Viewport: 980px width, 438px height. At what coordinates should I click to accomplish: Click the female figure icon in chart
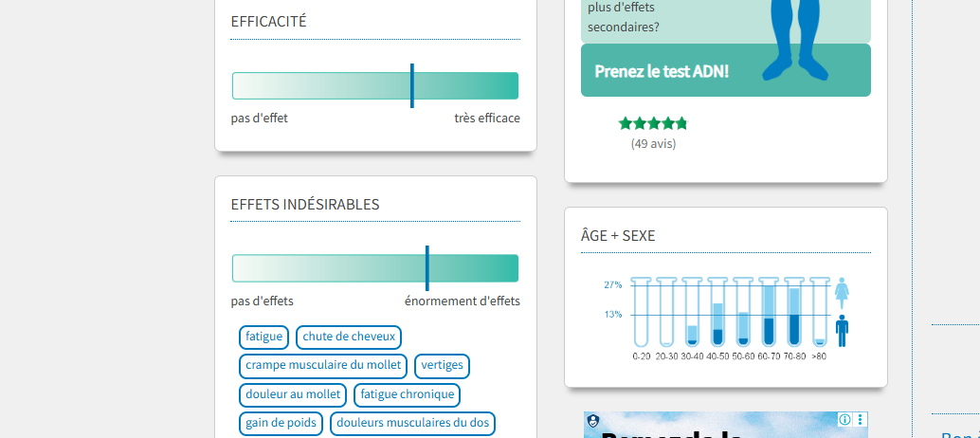click(x=842, y=293)
